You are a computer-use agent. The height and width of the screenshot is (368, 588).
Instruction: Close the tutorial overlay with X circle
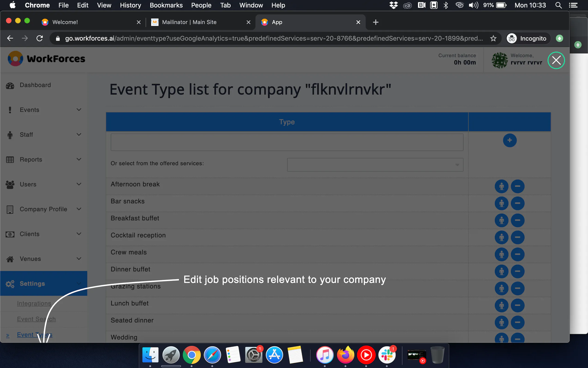click(x=556, y=60)
